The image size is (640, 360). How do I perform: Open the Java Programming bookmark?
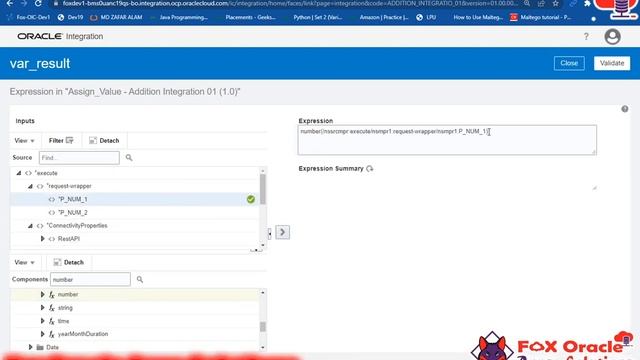point(180,18)
